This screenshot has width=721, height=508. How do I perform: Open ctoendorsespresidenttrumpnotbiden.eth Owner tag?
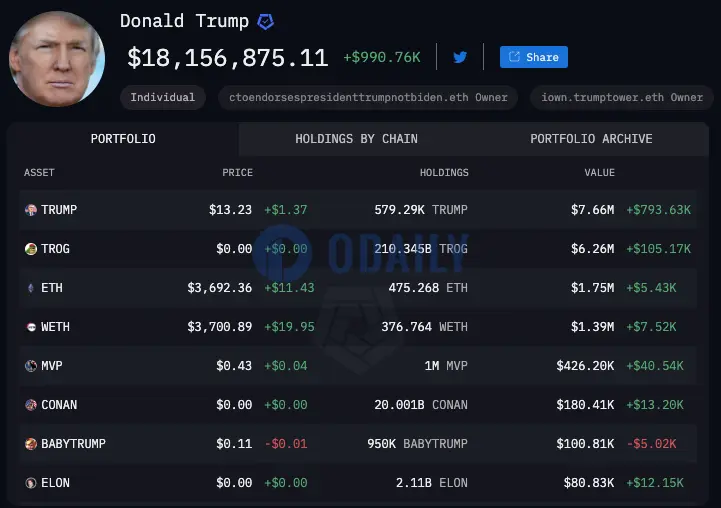pyautogui.click(x=368, y=97)
